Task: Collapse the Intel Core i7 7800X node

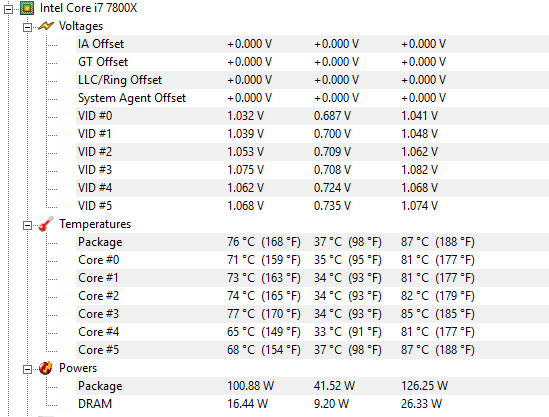Action: [x=8, y=9]
